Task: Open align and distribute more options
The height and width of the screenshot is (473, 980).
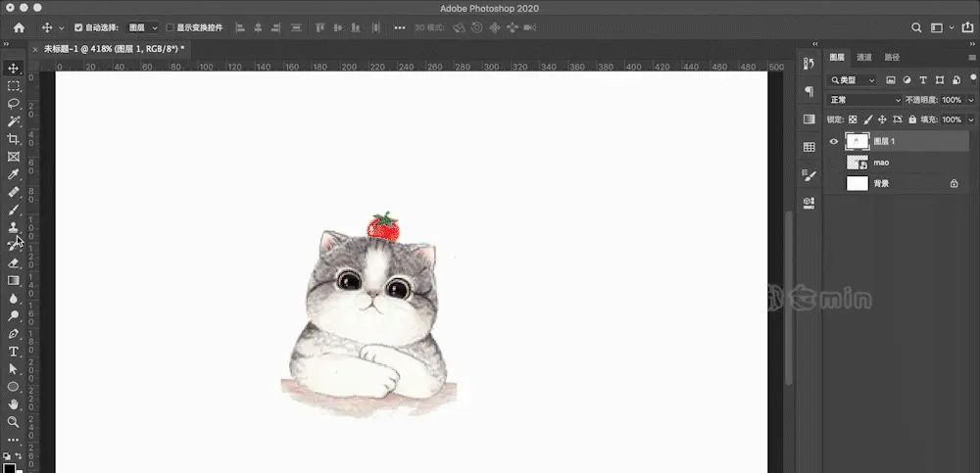Action: click(400, 27)
